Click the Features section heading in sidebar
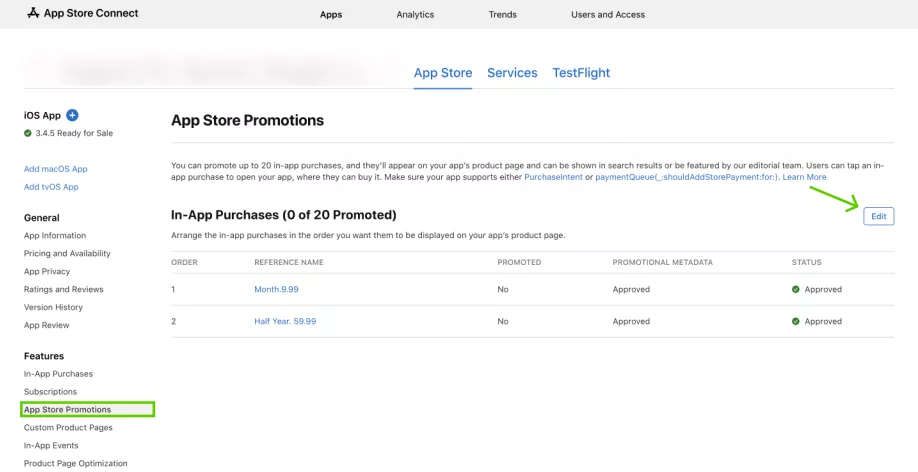Image resolution: width=918 pixels, height=472 pixels. coord(44,356)
